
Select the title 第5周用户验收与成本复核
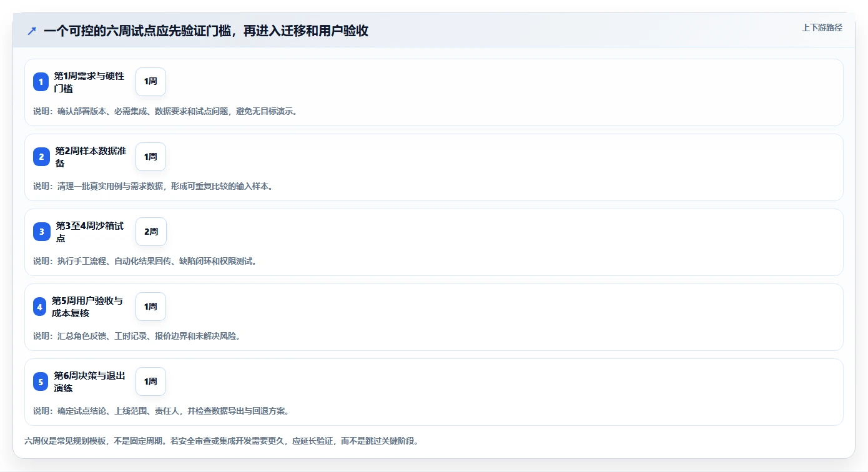pos(87,307)
